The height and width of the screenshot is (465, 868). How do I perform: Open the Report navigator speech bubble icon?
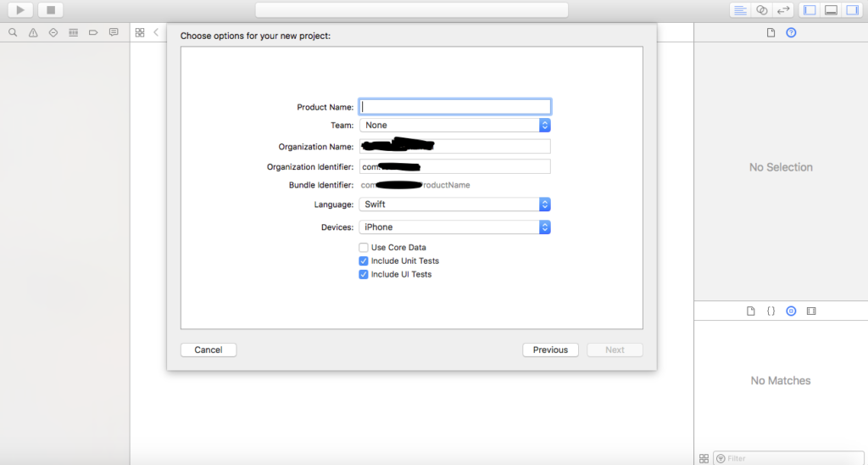(114, 33)
